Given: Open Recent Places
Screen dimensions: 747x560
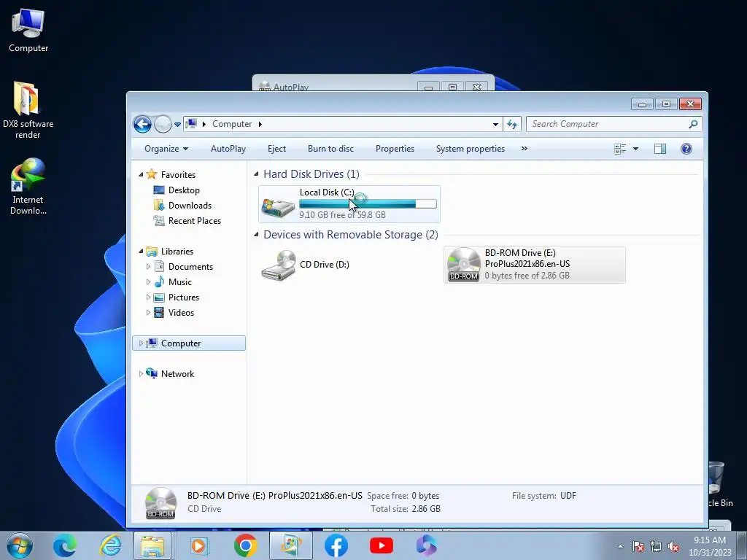Looking at the screenshot, I should (194, 220).
